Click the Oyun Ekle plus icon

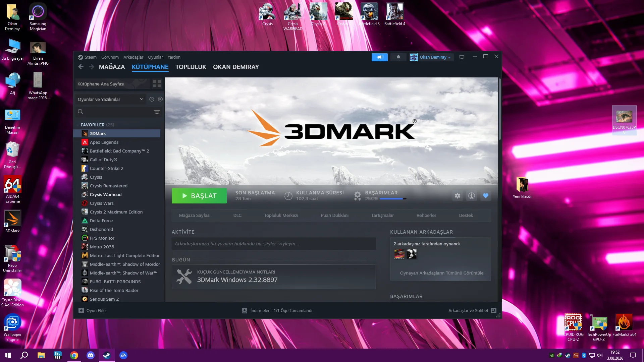point(81,310)
